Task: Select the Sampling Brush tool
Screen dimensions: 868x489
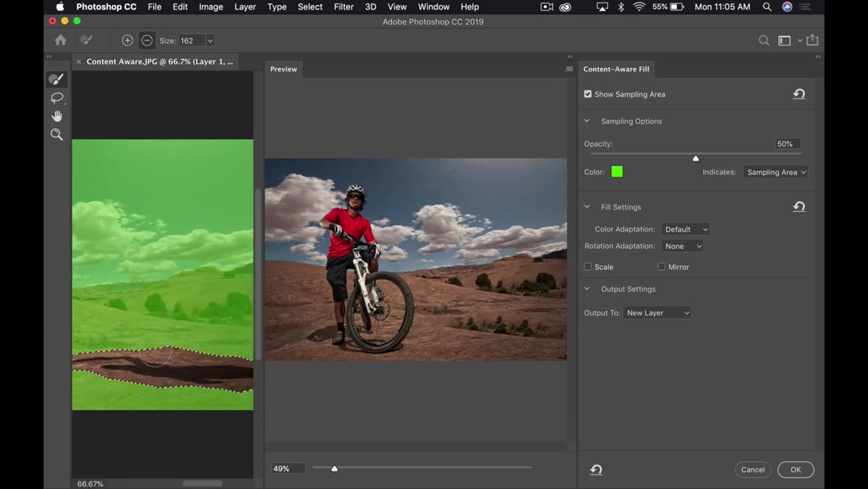Action: tap(57, 79)
